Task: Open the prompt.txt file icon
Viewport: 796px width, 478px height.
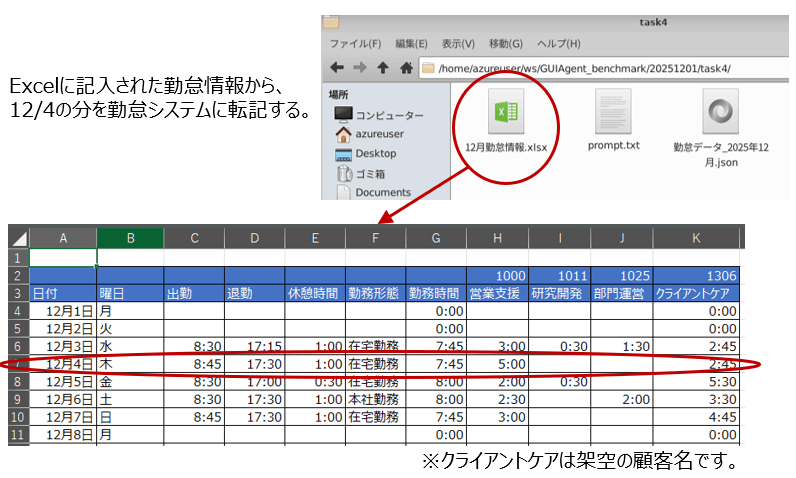Action: click(613, 111)
